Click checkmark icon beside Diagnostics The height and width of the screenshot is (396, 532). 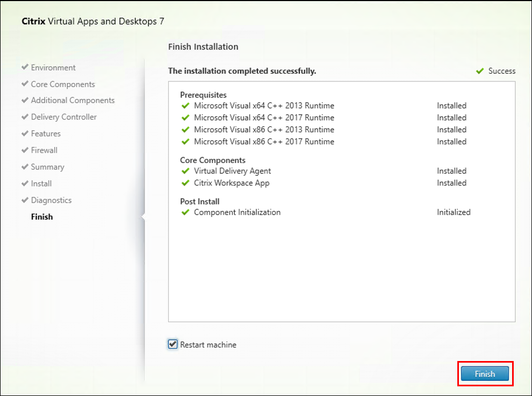[x=25, y=200]
